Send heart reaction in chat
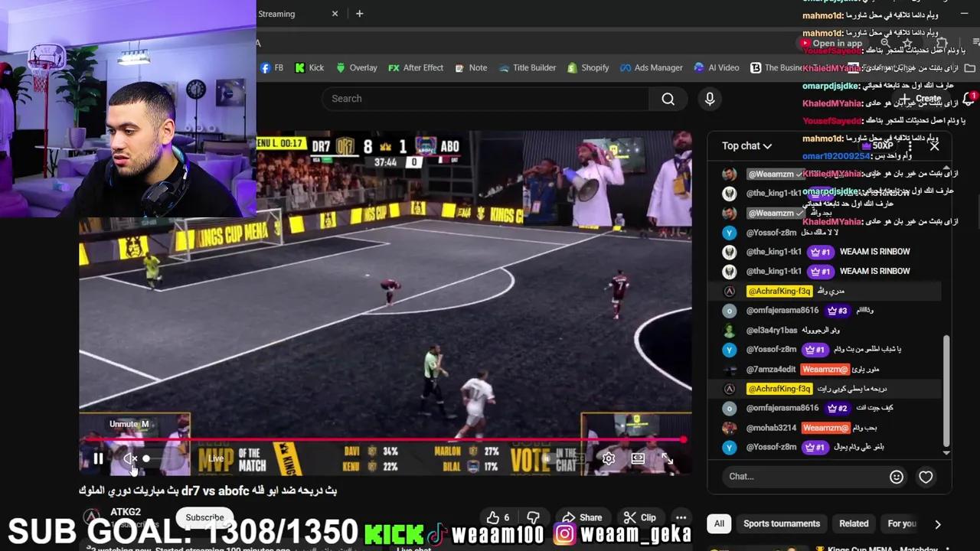 click(x=926, y=477)
